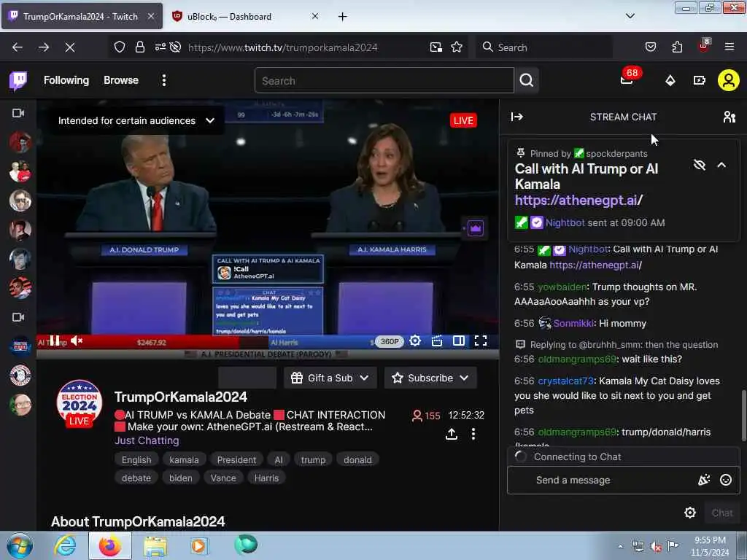Open the list all tabs dropdown
This screenshot has height=560, width=747.
pyautogui.click(x=630, y=16)
